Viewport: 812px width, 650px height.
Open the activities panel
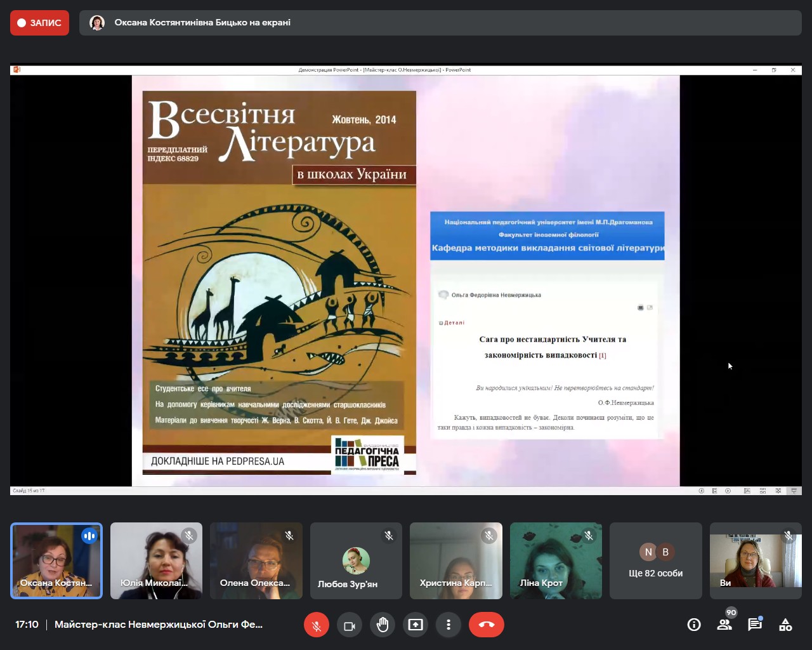[x=785, y=625]
